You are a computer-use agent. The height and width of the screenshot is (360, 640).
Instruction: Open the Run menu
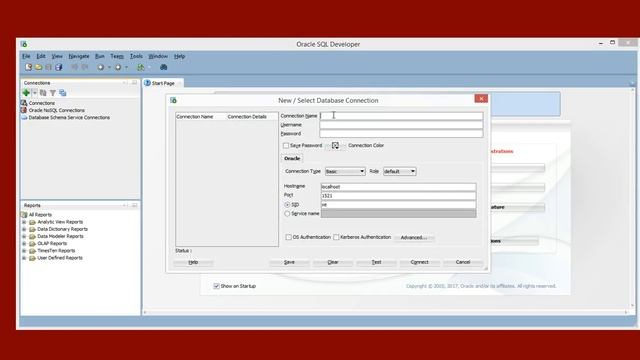pyautogui.click(x=100, y=56)
